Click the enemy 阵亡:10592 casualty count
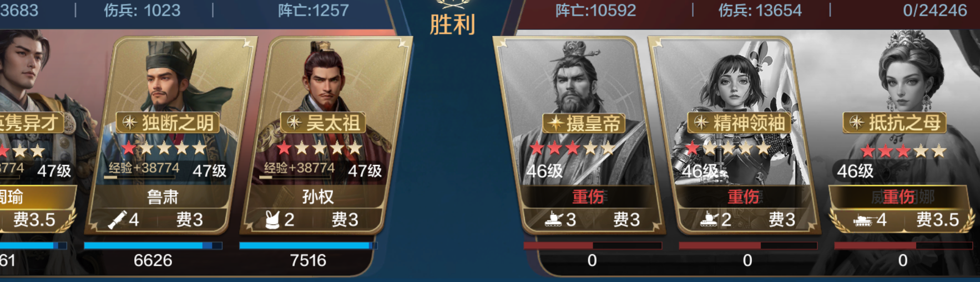This screenshot has width=980, height=282. pos(595,10)
